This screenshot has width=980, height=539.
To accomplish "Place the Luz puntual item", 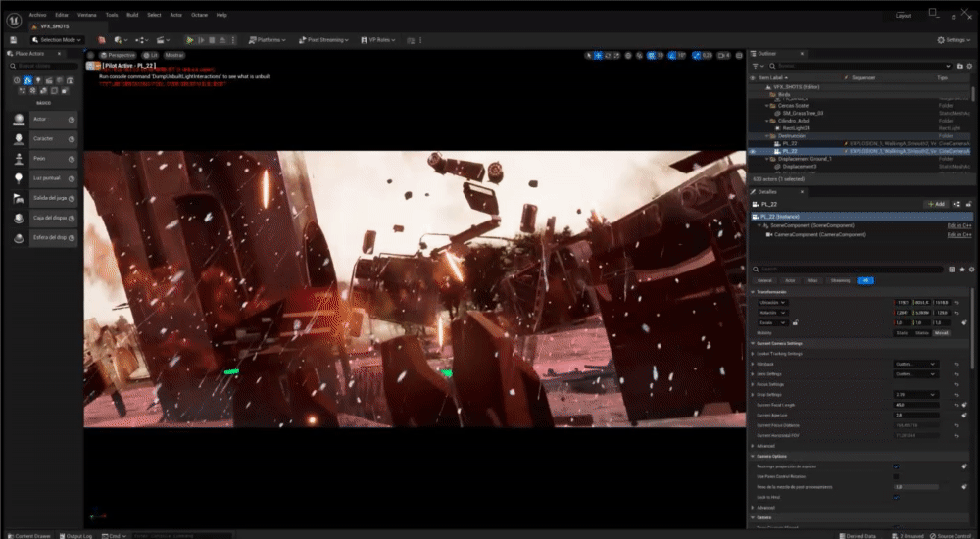I will [x=44, y=178].
